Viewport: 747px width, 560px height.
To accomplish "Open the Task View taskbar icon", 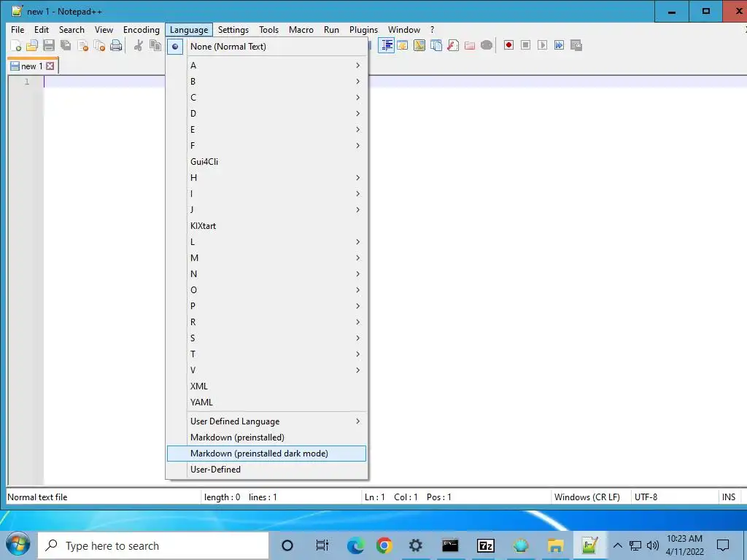I will coord(322,545).
